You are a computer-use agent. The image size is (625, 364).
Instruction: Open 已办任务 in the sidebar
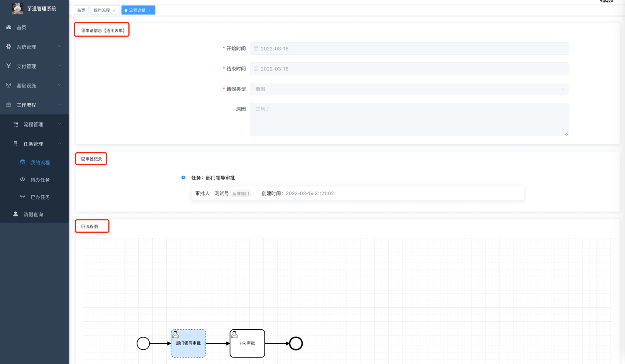40,197
